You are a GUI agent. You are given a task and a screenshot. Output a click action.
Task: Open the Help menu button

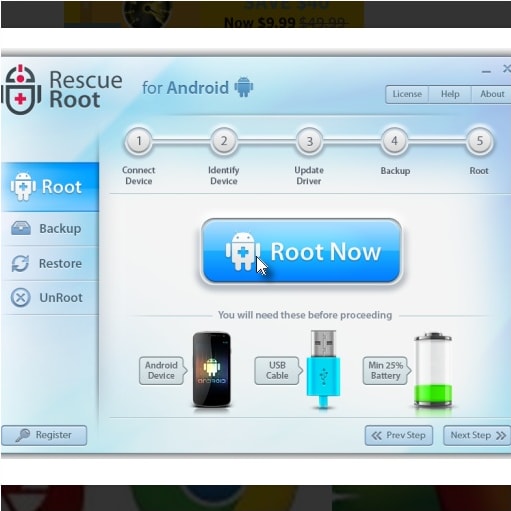[x=450, y=94]
